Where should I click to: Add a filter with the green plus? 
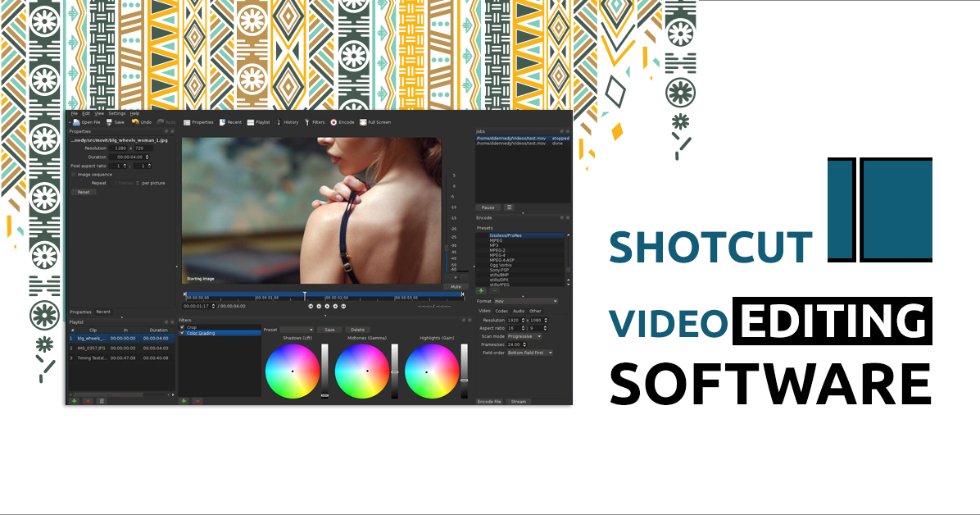pyautogui.click(x=184, y=401)
